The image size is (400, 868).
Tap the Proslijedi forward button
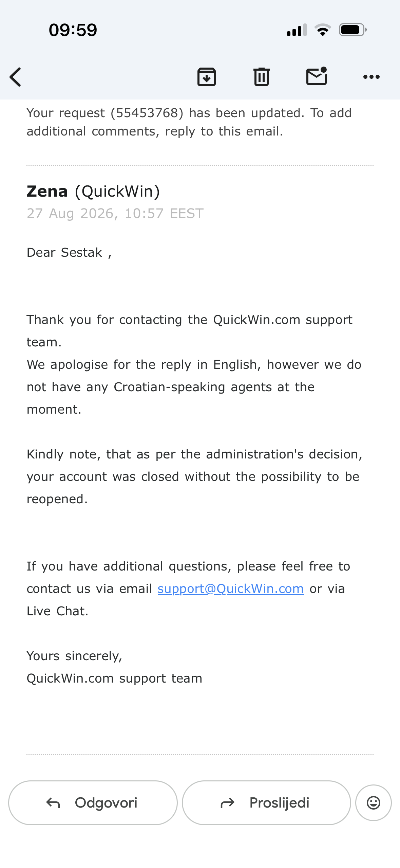[x=266, y=803]
